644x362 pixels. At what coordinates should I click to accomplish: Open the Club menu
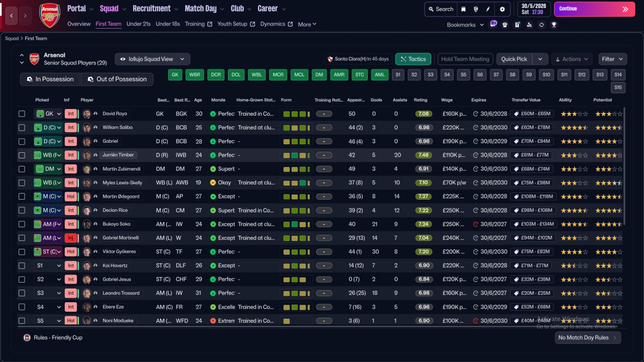(x=240, y=9)
